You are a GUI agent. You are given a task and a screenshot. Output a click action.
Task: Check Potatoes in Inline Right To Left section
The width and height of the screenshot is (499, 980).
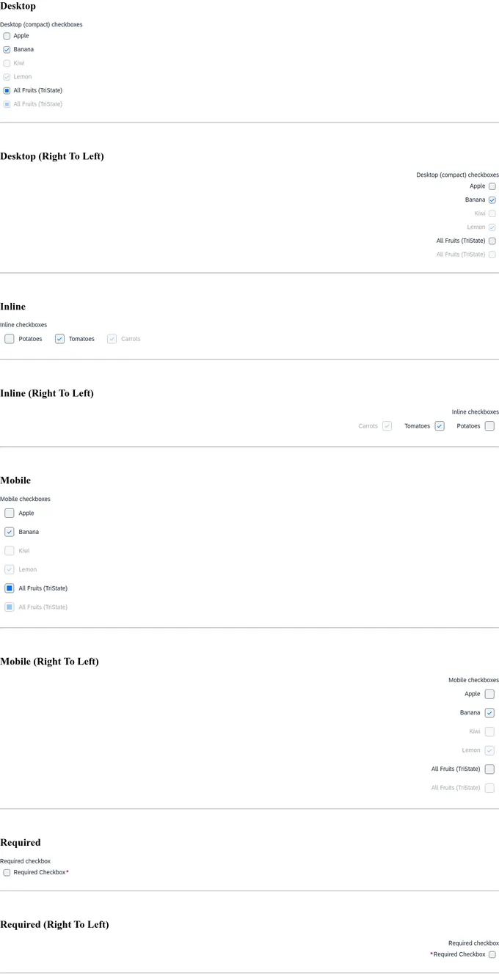coord(489,426)
